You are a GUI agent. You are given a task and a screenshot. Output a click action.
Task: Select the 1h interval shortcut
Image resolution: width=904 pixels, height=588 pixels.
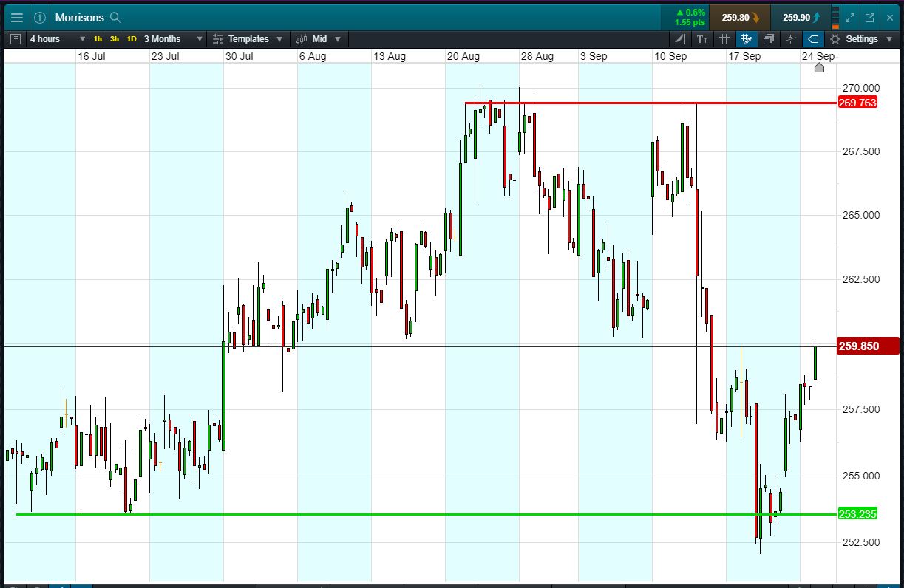click(x=98, y=39)
